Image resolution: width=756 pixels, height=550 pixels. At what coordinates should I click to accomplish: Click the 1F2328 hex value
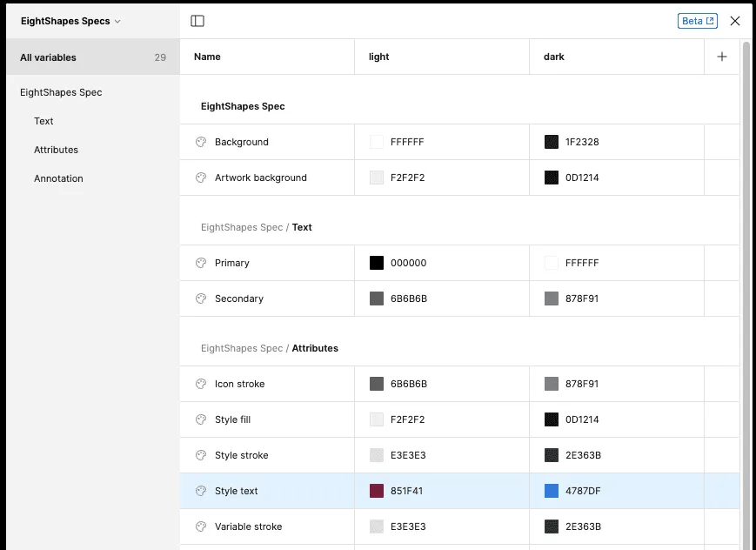582,142
